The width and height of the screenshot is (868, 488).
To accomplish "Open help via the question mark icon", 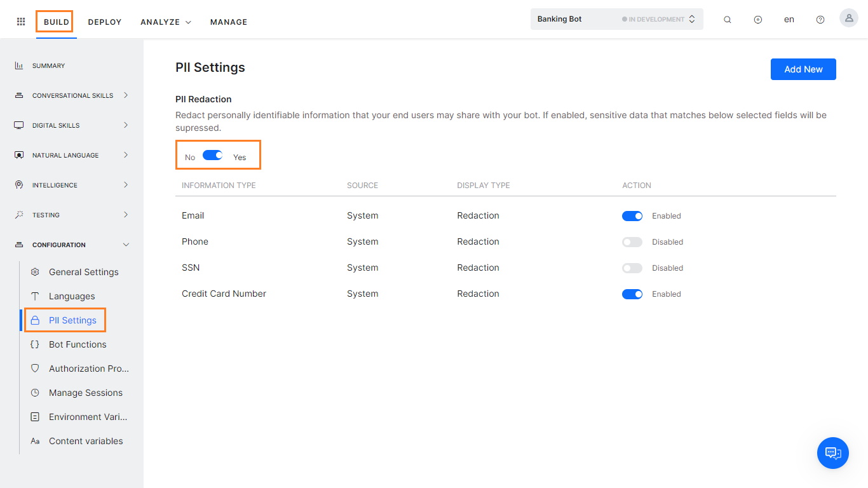I will [820, 19].
